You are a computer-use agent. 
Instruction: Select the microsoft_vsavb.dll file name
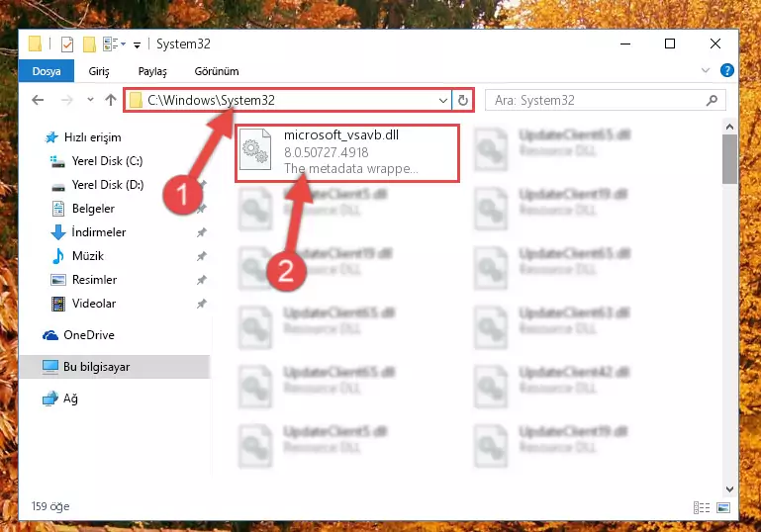[341, 135]
